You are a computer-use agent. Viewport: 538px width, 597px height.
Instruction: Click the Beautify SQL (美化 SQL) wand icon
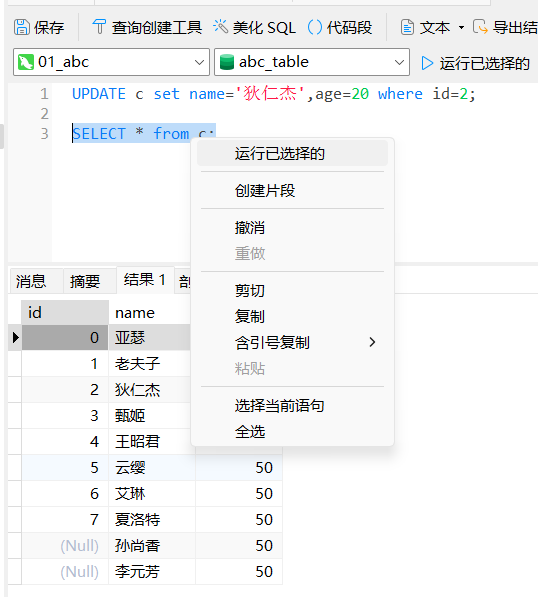tap(220, 27)
